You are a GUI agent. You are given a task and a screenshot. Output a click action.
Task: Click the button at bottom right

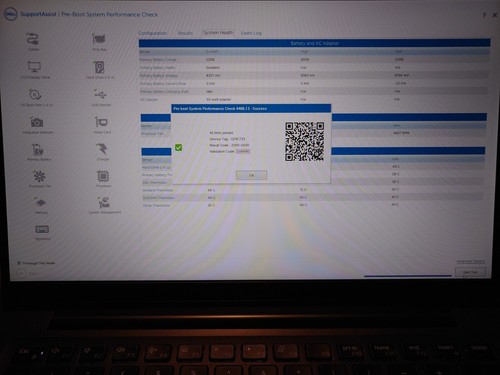coord(470,272)
